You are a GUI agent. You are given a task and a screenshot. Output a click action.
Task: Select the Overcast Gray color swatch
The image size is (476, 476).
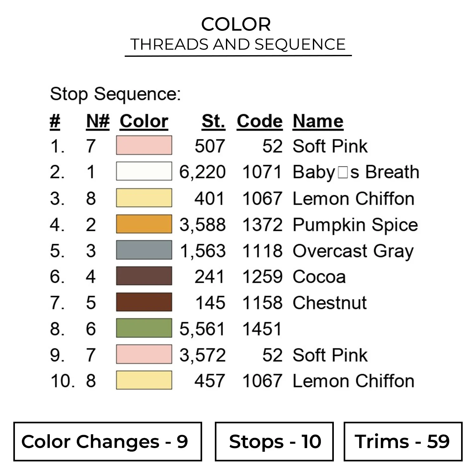144,250
